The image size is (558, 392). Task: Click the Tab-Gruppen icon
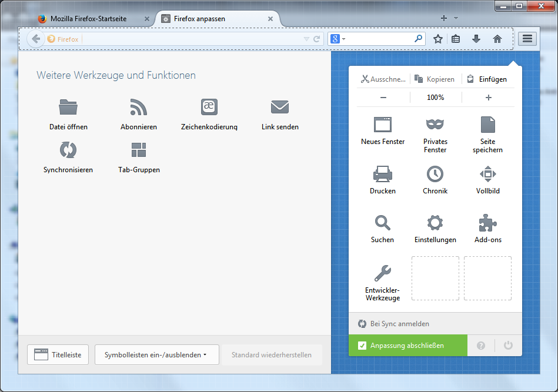point(139,150)
